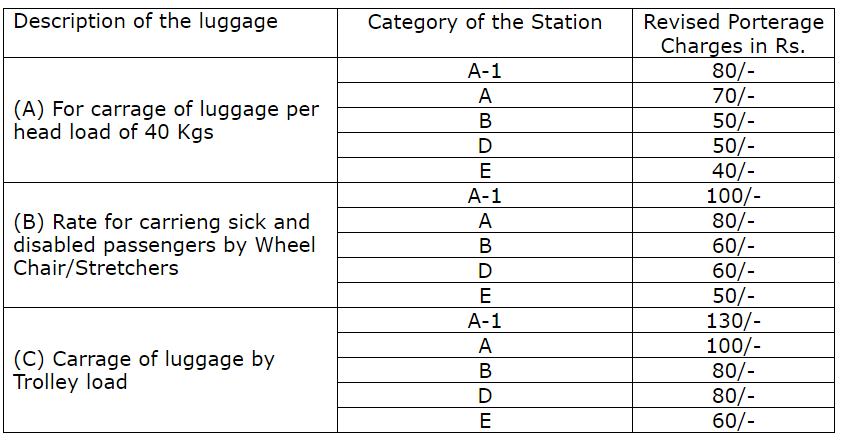Click the 'Category of the Station' header
The width and height of the screenshot is (845, 444).
pyautogui.click(x=485, y=22)
